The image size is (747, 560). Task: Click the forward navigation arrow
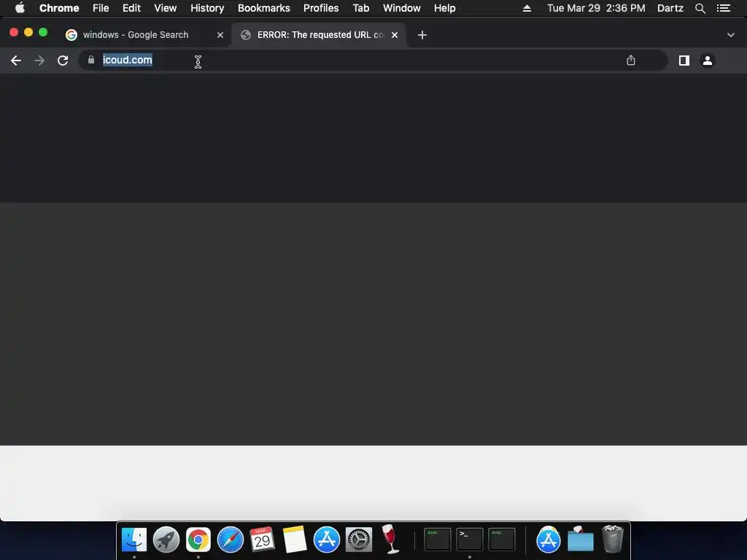coord(39,61)
